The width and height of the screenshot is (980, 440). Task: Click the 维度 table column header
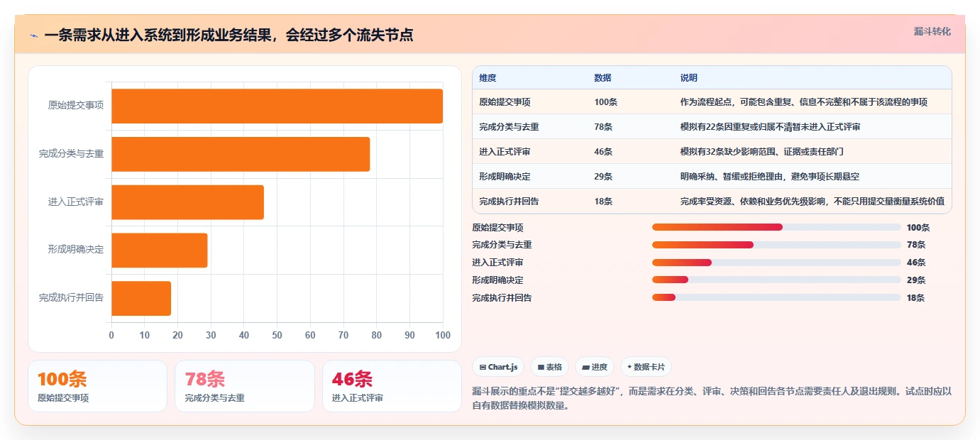[x=488, y=77]
